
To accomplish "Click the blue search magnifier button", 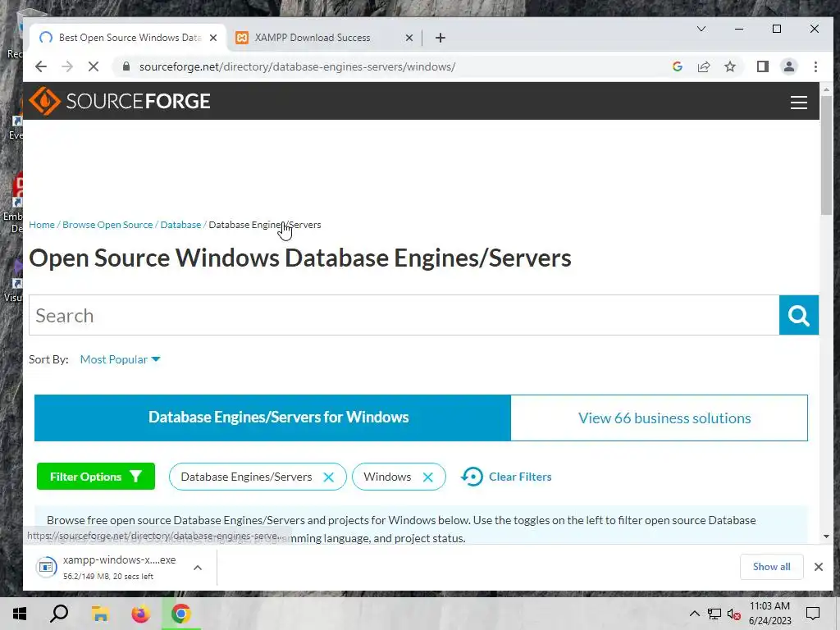I will (x=799, y=315).
